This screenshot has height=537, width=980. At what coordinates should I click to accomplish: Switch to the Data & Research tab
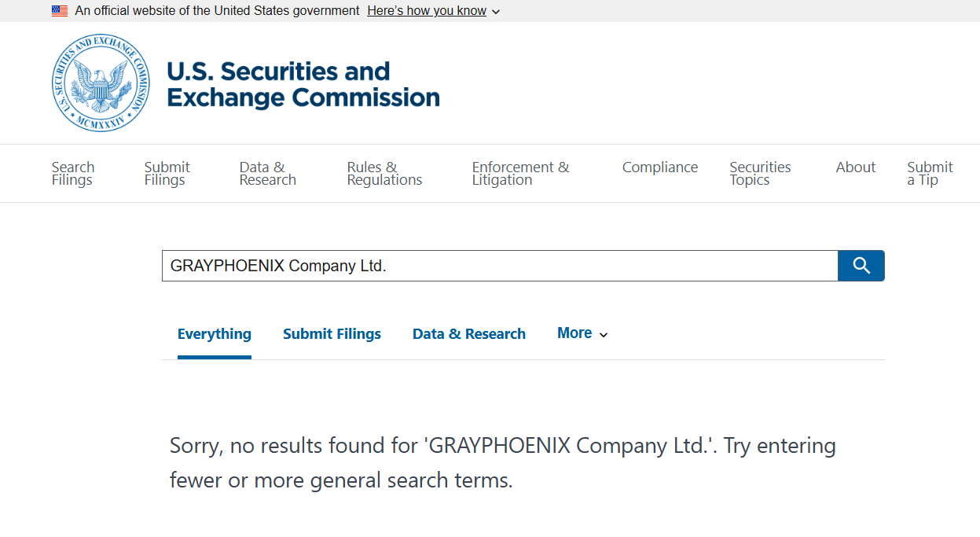[x=468, y=333]
